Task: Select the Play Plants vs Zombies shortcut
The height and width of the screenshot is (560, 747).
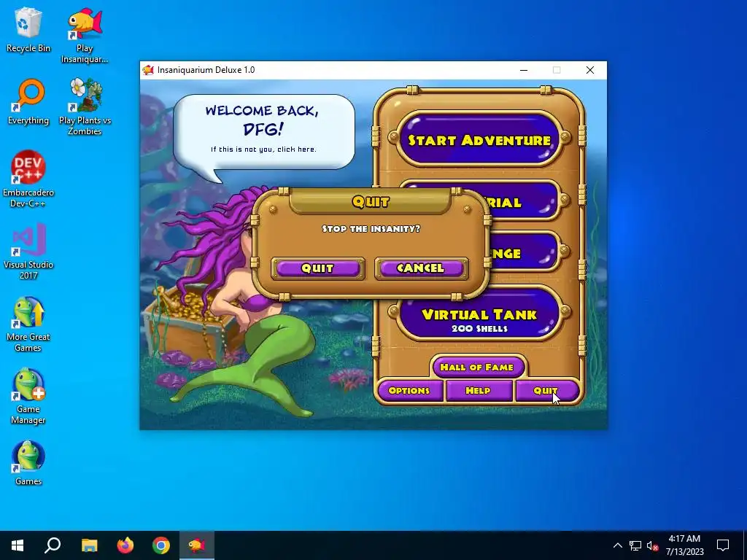Action: [x=85, y=106]
